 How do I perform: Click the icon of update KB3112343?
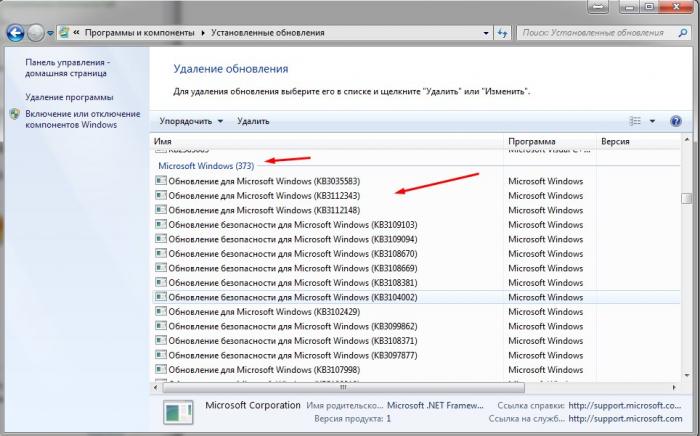pos(160,196)
